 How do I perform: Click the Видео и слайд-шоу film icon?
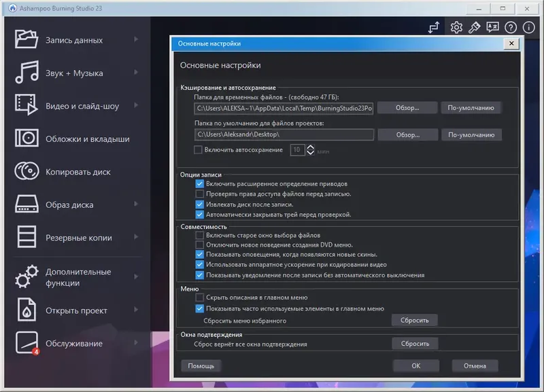click(x=27, y=105)
